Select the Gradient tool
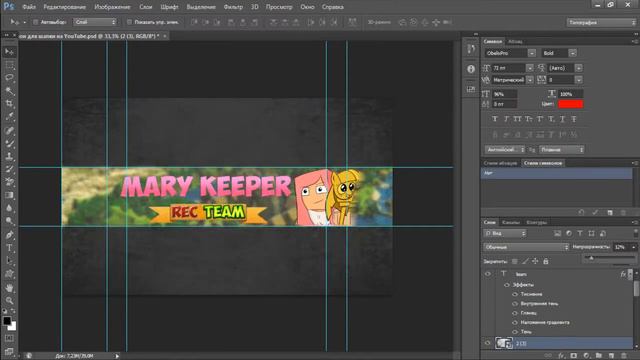The width and height of the screenshot is (640, 360). tap(9, 195)
